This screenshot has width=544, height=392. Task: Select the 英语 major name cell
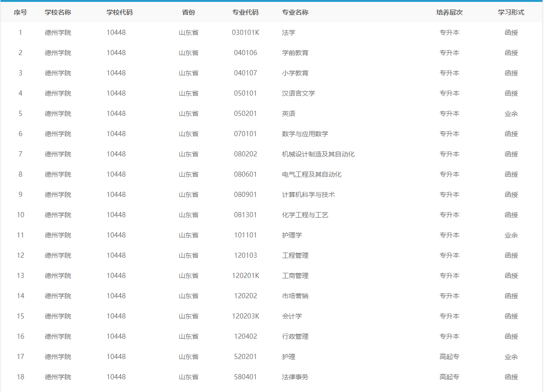tap(288, 114)
